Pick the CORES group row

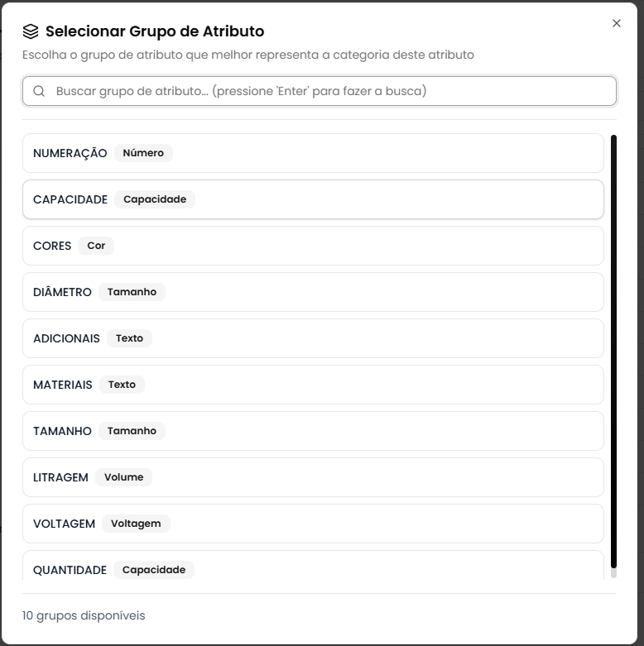pyautogui.click(x=313, y=246)
